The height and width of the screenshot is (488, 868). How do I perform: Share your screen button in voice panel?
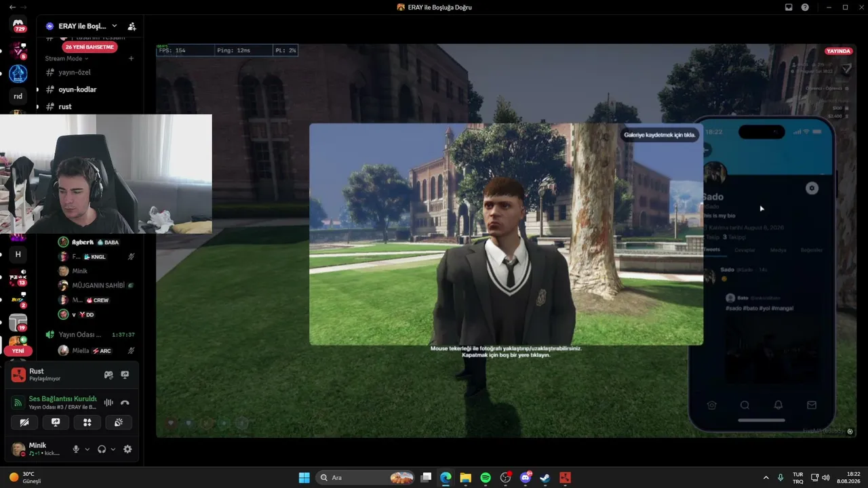tap(56, 422)
